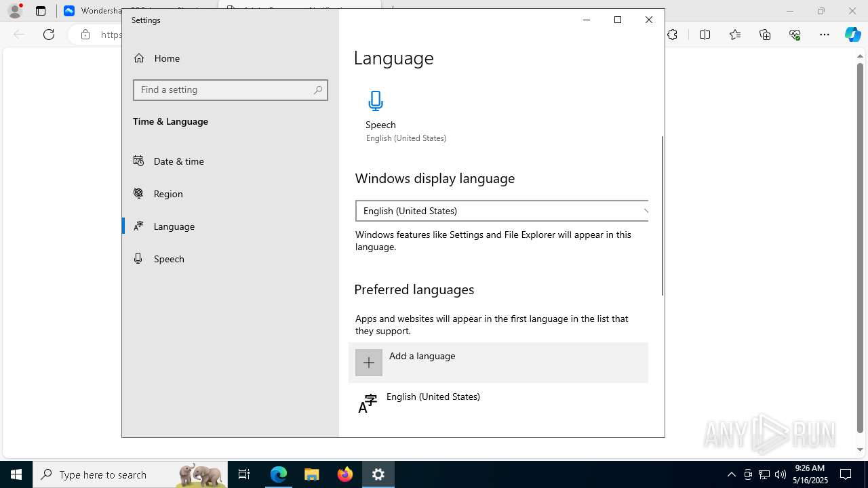
Task: Open Edge Collections icon
Action: click(765, 35)
